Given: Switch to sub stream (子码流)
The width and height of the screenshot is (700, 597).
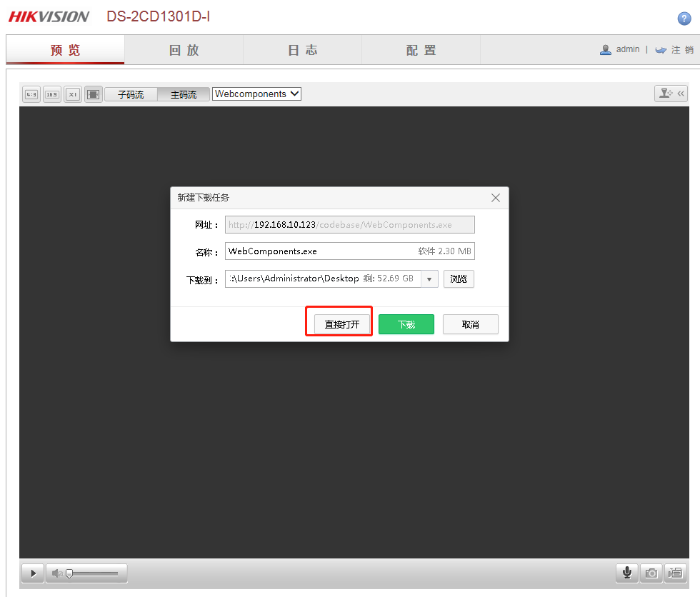Looking at the screenshot, I should click(x=131, y=94).
